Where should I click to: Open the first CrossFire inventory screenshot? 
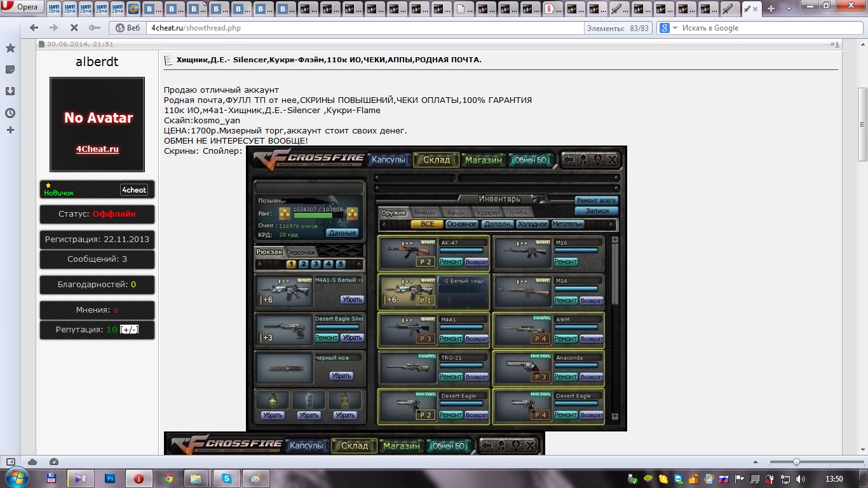tap(437, 288)
